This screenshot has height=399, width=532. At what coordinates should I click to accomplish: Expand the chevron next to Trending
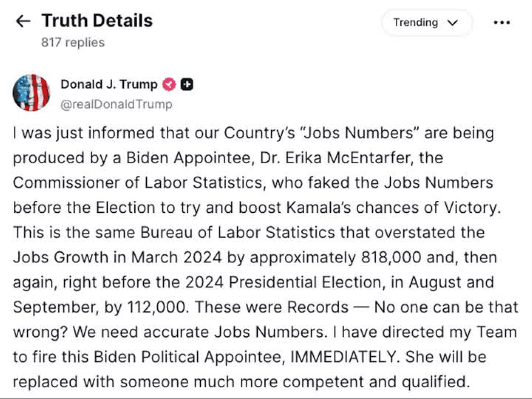453,23
